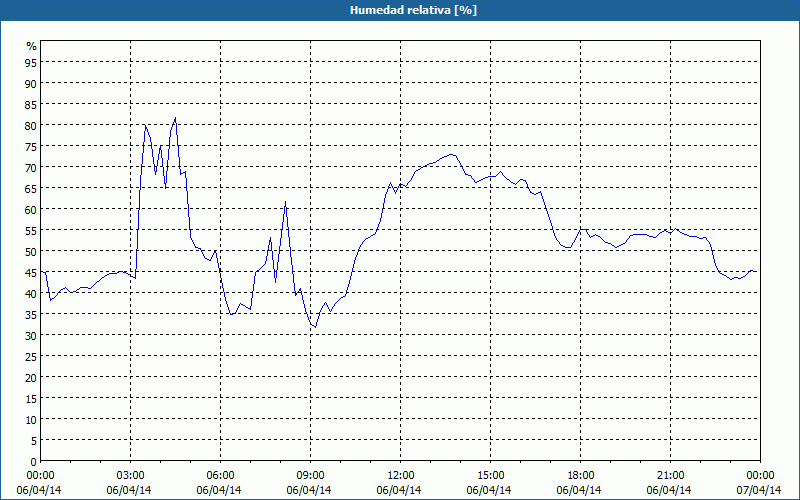Select the 06/04/14 date under 12:00

click(x=399, y=490)
